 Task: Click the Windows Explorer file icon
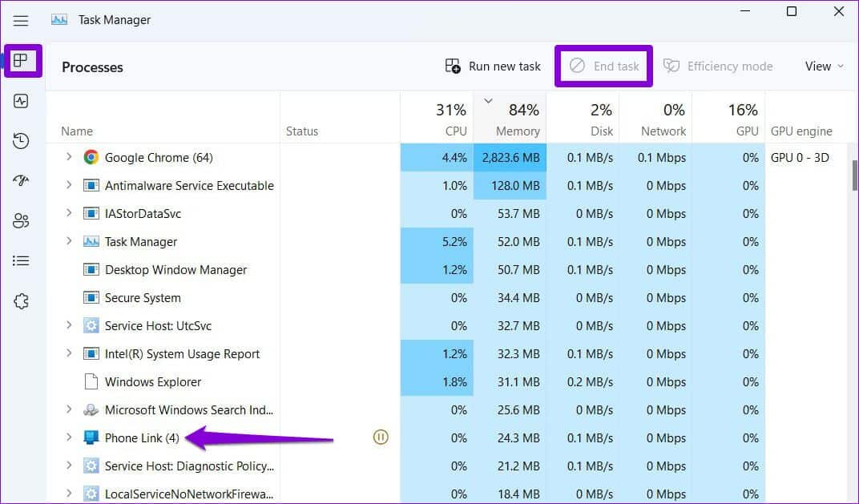[x=91, y=381]
